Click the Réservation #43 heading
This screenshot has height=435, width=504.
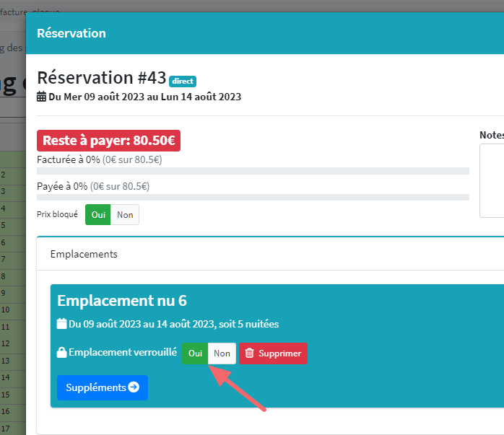point(101,78)
